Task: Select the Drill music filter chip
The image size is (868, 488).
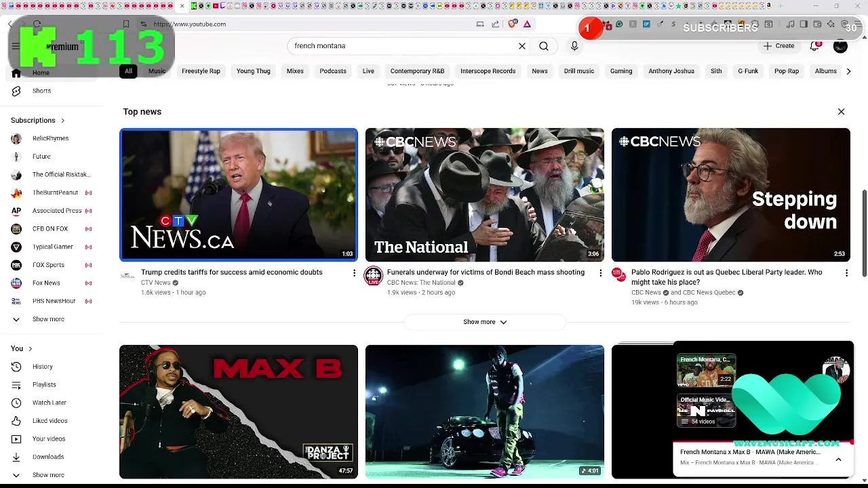Action: 579,71
